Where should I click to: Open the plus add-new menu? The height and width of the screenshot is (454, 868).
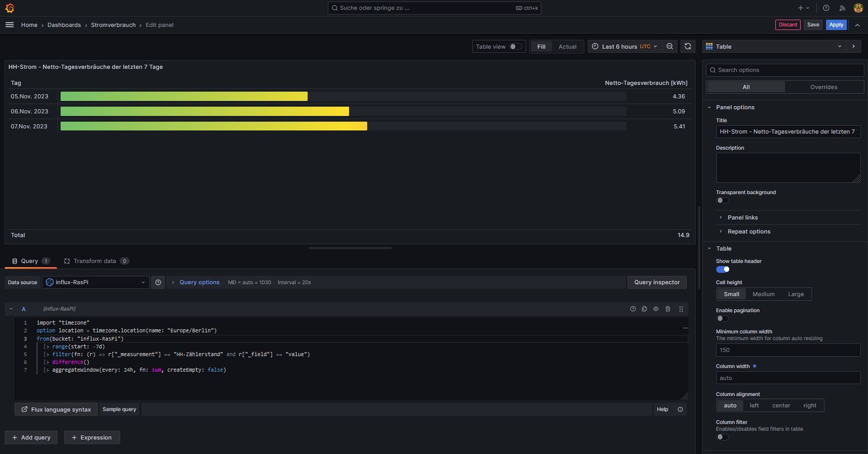(x=803, y=8)
